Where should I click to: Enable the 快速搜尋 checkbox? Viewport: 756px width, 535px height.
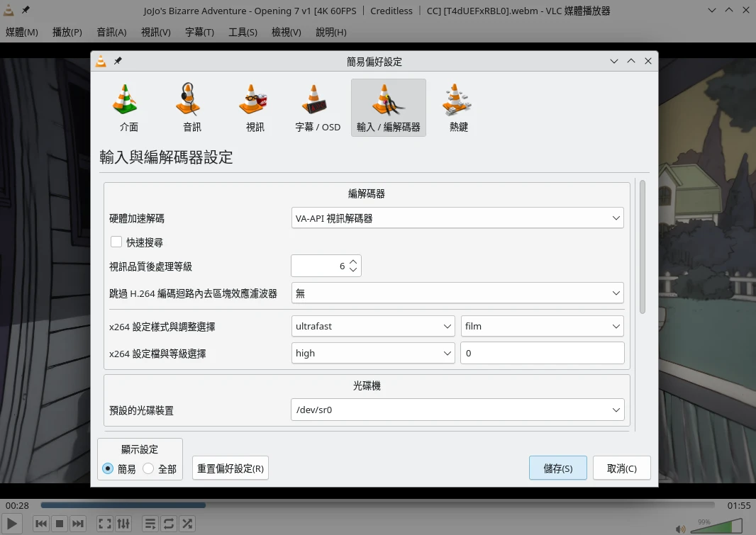coord(116,242)
